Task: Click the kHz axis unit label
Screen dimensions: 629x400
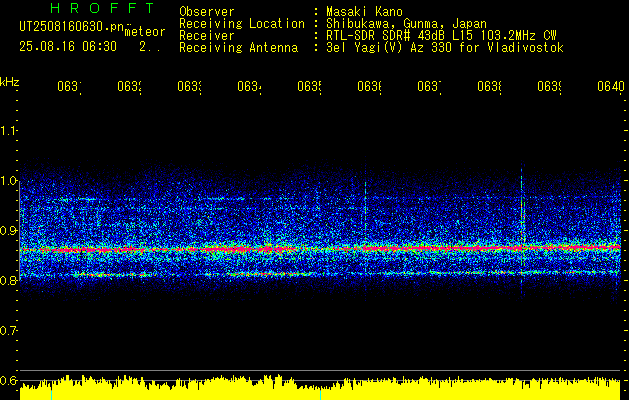Action: coord(10,82)
